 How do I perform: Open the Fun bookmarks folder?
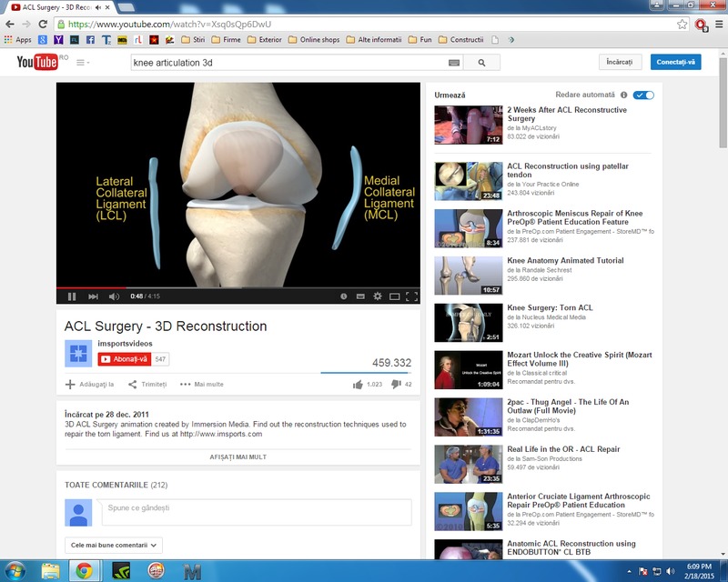point(420,40)
